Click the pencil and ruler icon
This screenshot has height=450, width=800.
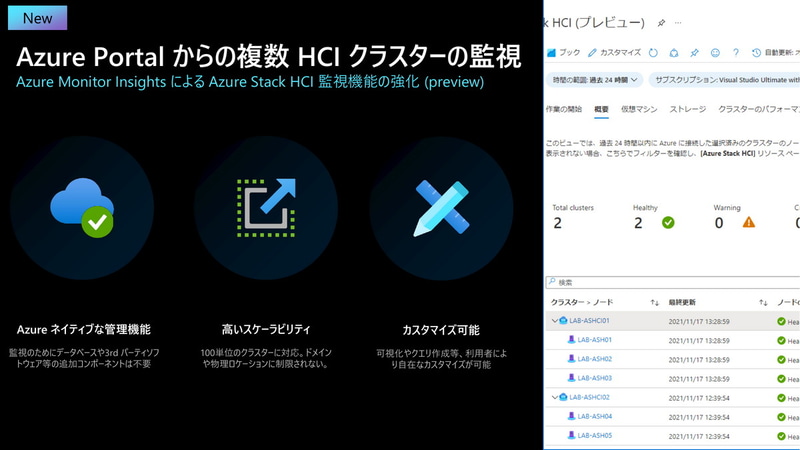(442, 209)
